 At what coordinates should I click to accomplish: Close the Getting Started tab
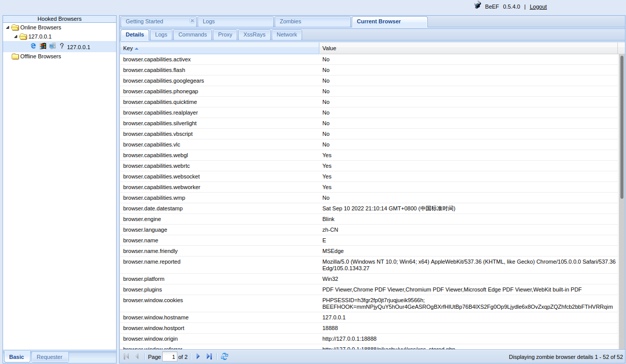[192, 21]
